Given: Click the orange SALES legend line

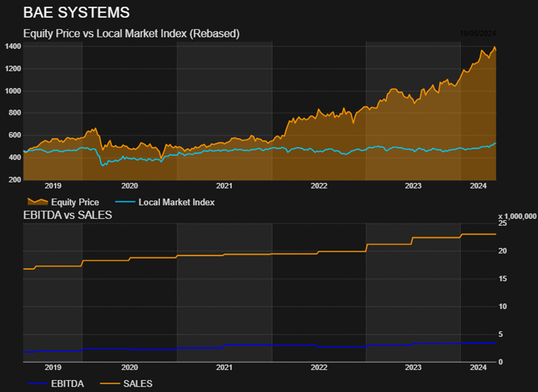Looking at the screenshot, I should point(110,383).
